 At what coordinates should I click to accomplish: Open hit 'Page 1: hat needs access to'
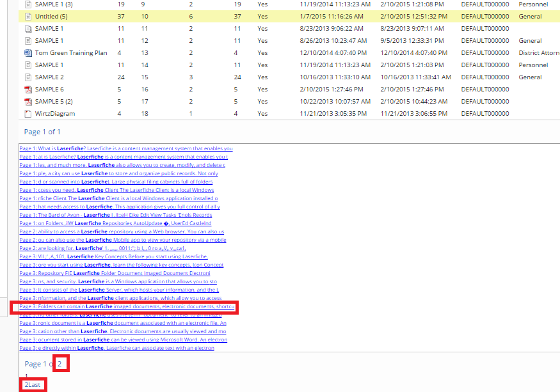(x=120, y=207)
